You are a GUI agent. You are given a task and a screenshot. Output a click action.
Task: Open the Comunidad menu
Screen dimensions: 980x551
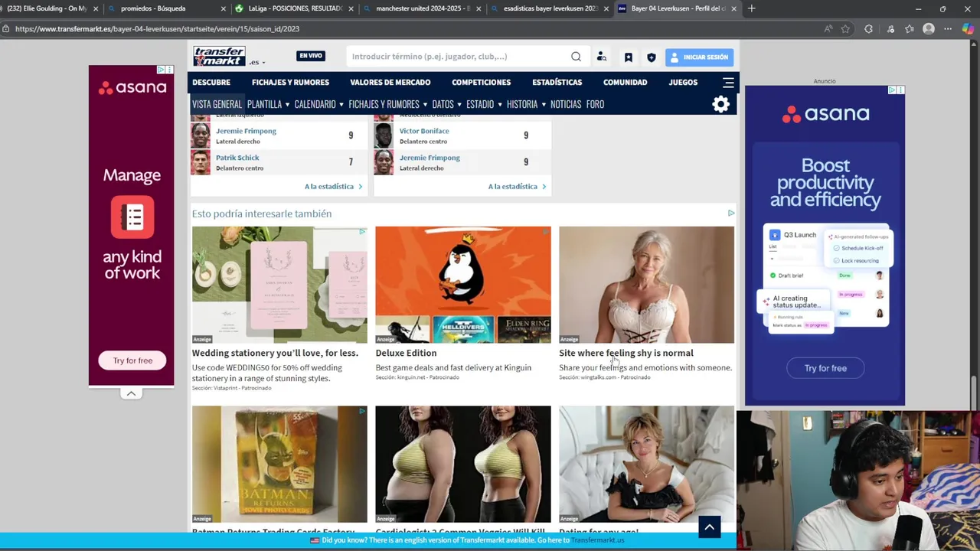tap(625, 83)
